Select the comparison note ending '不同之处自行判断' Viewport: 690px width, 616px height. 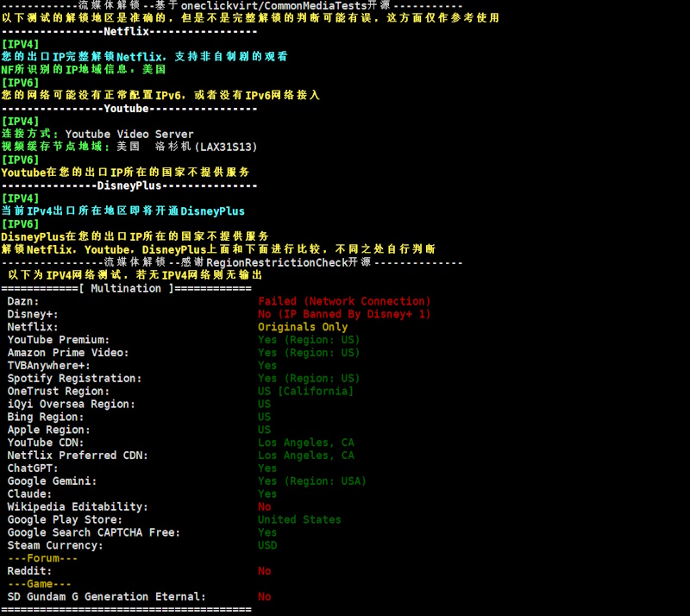218,249
